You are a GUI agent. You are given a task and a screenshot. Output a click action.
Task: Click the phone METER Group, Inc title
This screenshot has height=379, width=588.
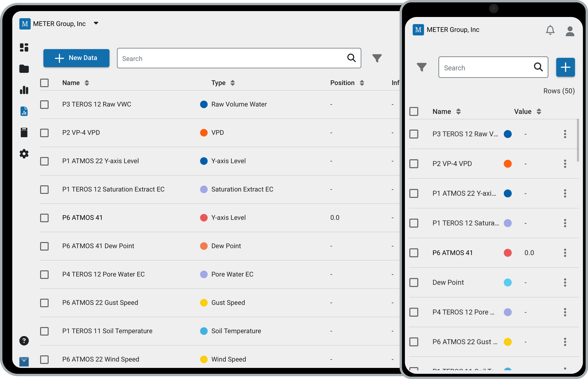[x=453, y=30]
